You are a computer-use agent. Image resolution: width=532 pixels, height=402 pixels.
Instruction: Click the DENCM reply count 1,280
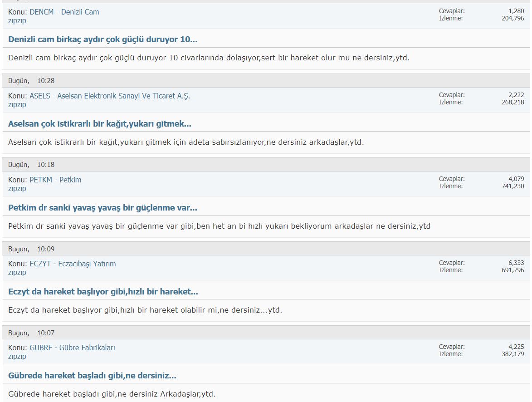pos(516,11)
